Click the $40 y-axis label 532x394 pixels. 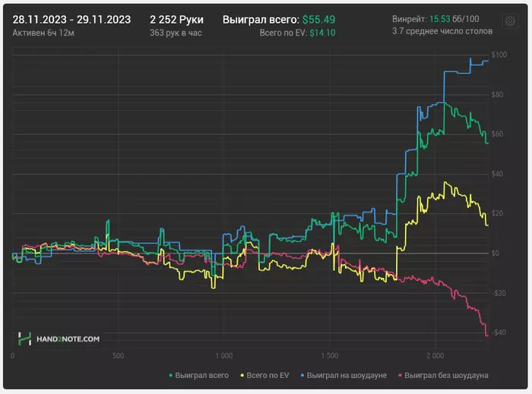click(497, 174)
